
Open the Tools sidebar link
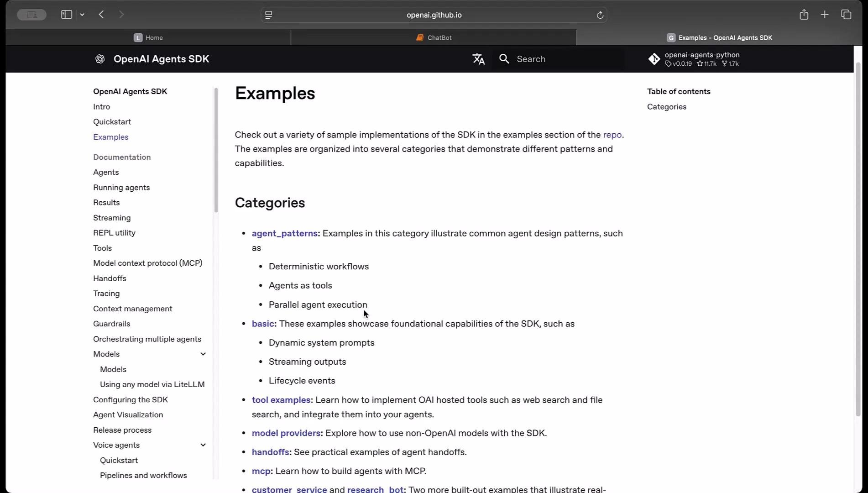(x=102, y=248)
